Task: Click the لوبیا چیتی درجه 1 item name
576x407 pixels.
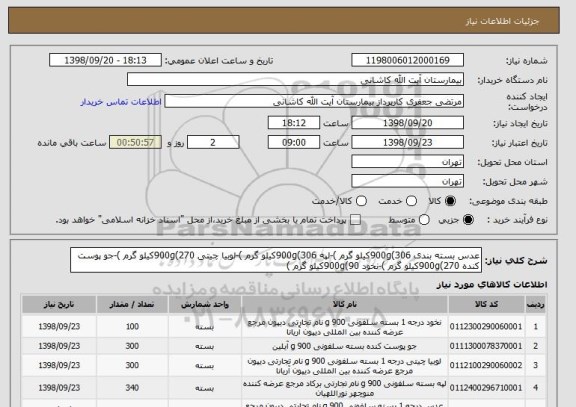Action: [345, 366]
